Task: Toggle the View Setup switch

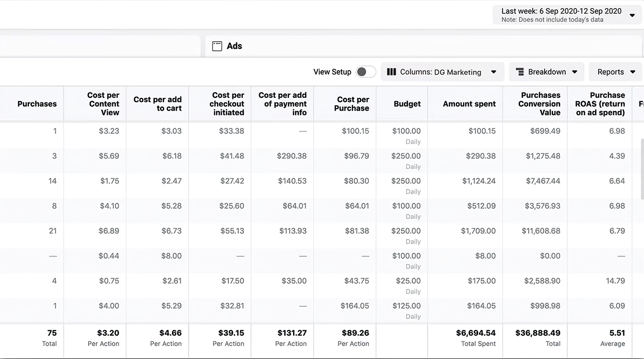Action: (x=366, y=72)
